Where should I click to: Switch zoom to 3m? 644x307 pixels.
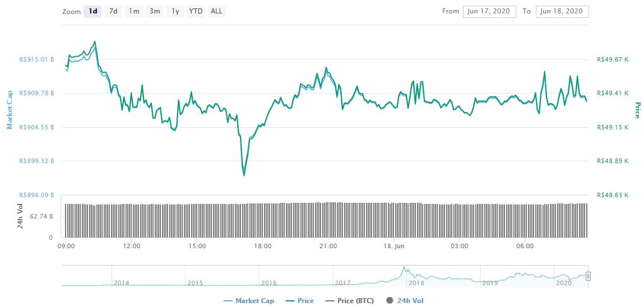pyautogui.click(x=155, y=12)
